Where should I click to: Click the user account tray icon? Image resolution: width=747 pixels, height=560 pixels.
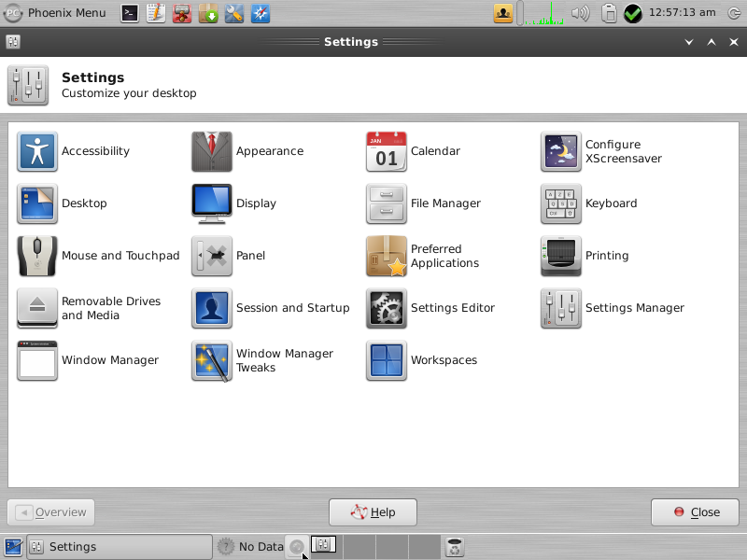point(503,13)
